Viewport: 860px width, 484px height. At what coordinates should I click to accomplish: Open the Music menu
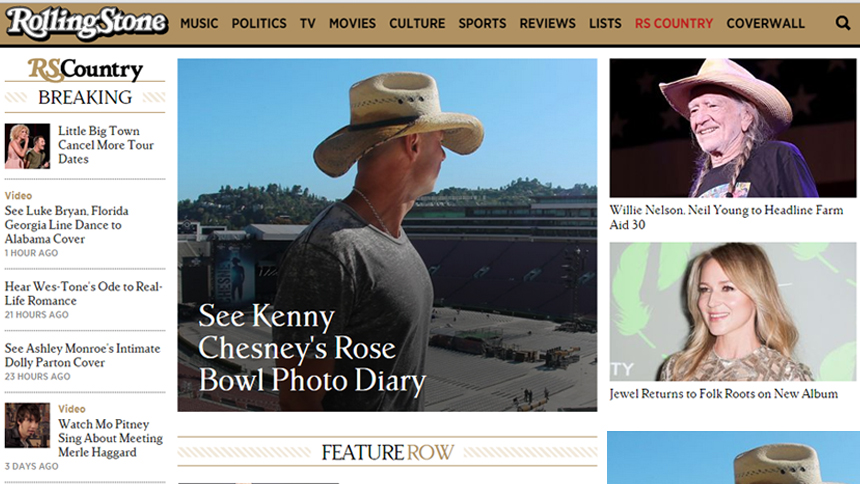click(x=199, y=24)
